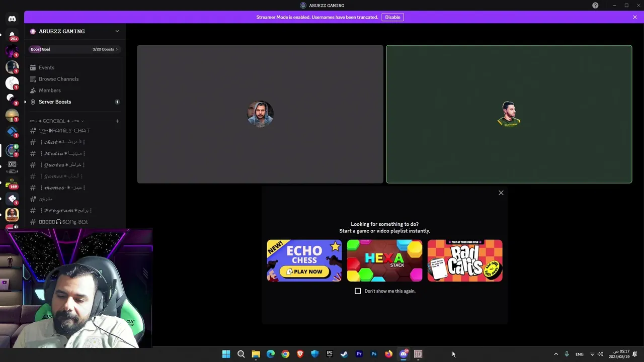Disable Streamer Mode from the banner

(392, 17)
